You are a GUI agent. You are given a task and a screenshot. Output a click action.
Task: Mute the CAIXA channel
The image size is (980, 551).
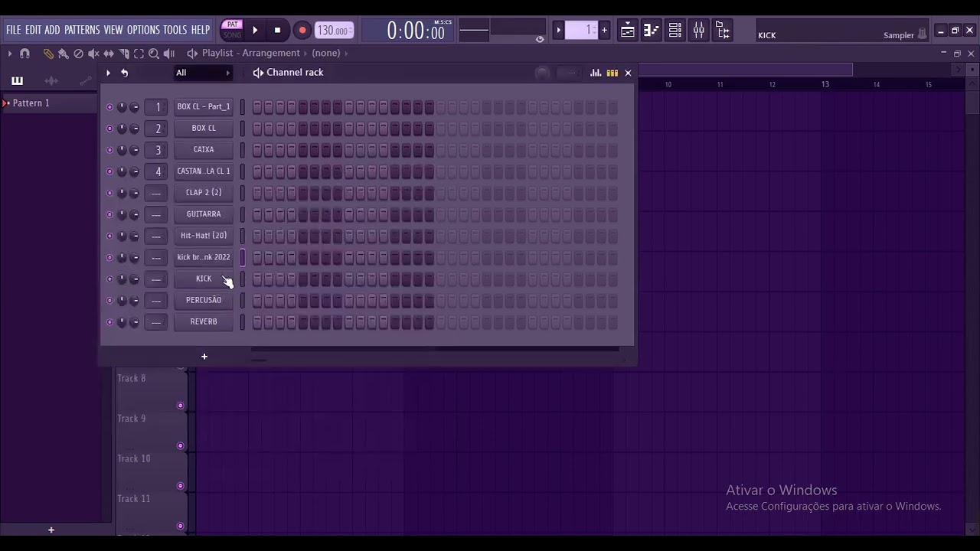click(109, 150)
